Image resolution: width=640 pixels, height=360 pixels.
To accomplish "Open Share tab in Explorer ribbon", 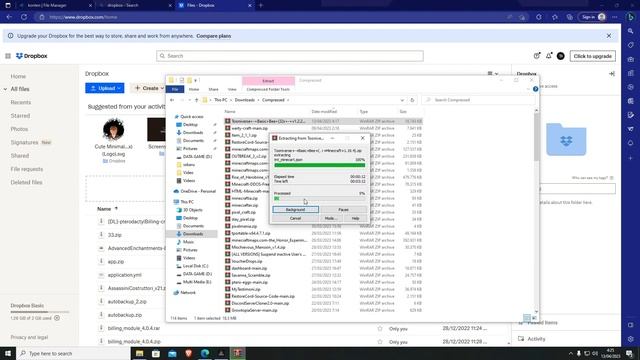I will (x=213, y=89).
